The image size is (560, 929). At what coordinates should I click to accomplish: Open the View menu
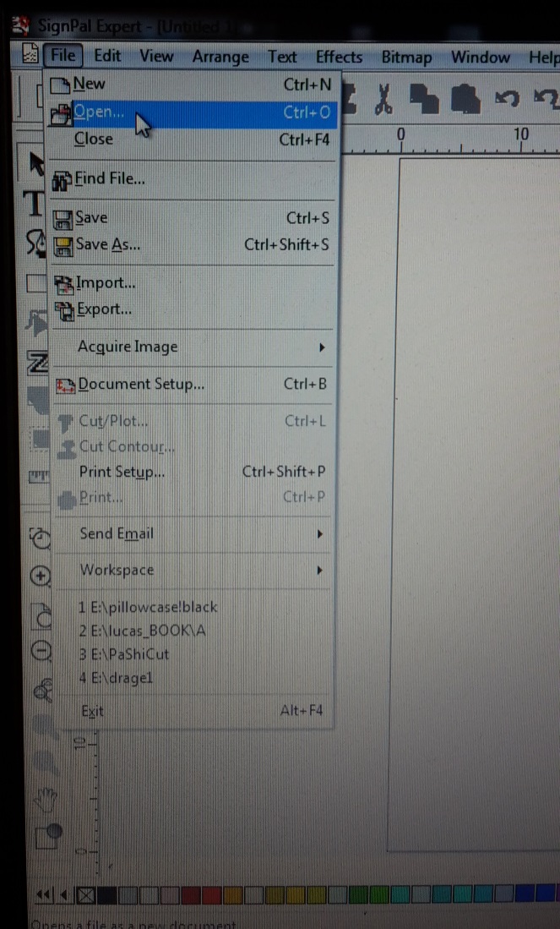click(x=156, y=57)
